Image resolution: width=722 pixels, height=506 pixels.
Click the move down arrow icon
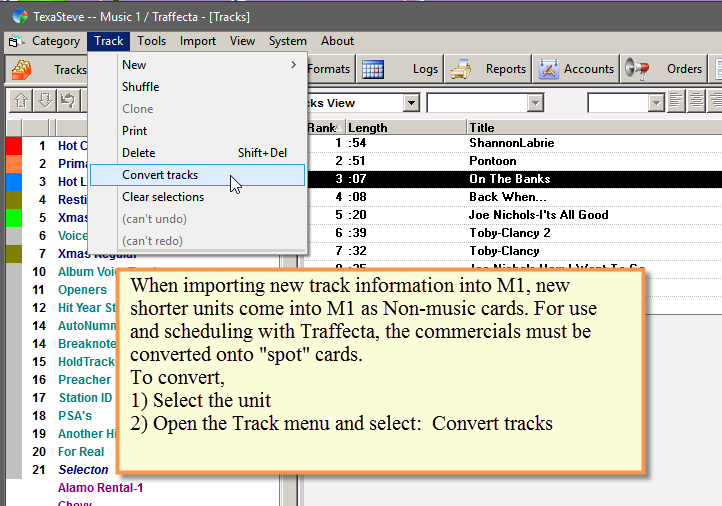[45, 100]
